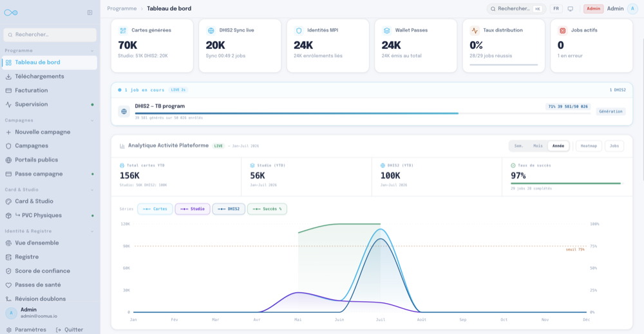Click the Supervision pulse icon
Image resolution: width=644 pixels, height=334 pixels.
[8, 105]
